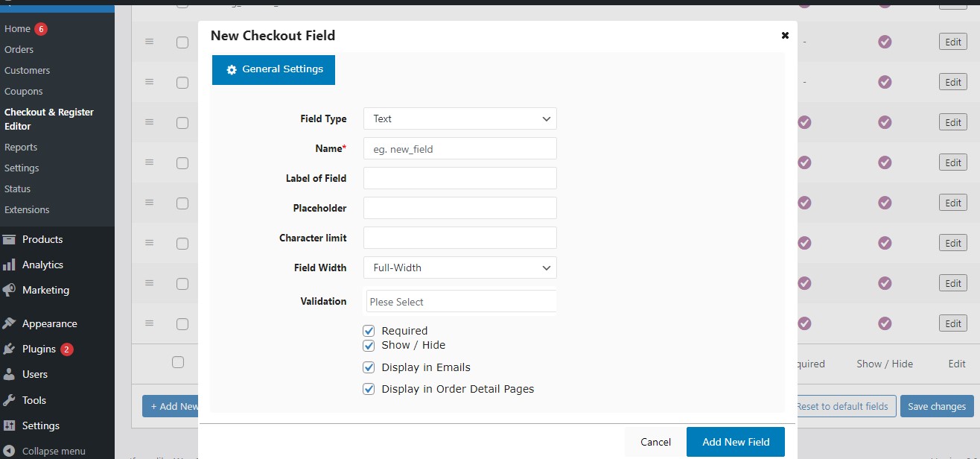Click the Users person icon

click(x=9, y=374)
